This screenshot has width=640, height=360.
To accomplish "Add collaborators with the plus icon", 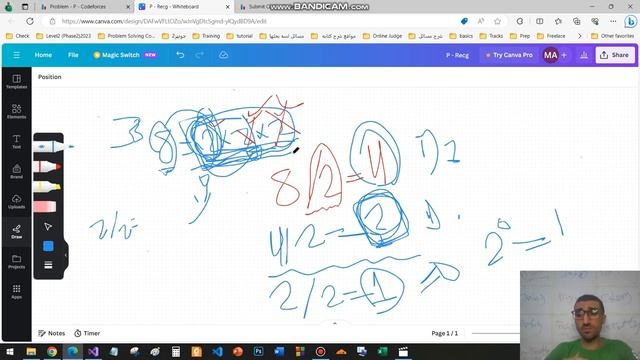I will (564, 55).
